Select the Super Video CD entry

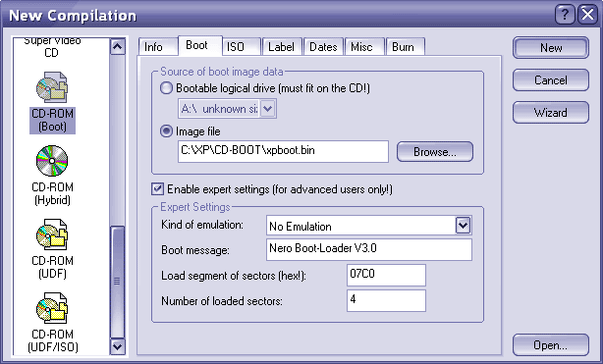52,47
